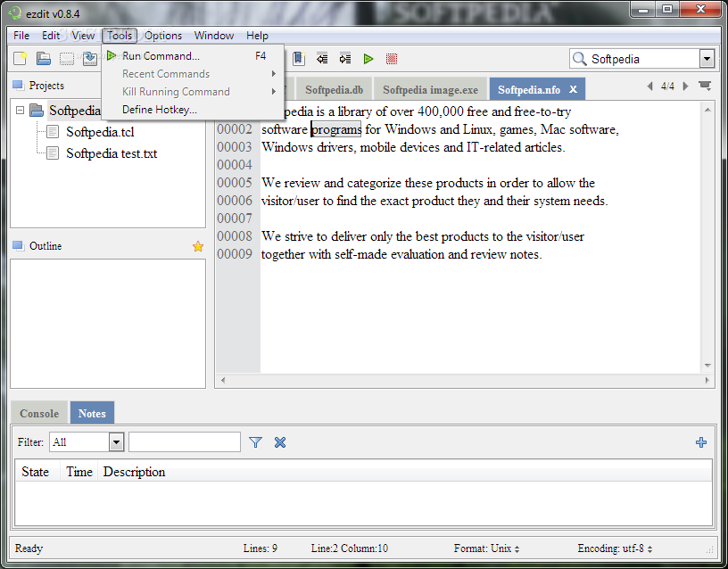
Task: Switch to the Console tab
Action: tap(39, 413)
